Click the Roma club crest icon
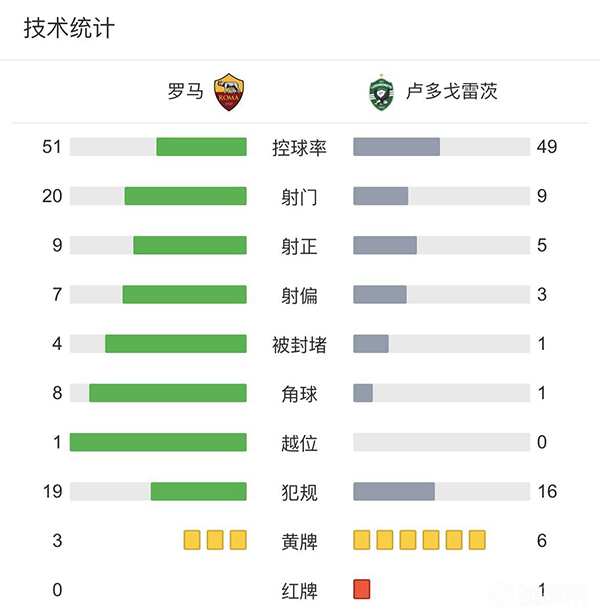 tap(230, 92)
